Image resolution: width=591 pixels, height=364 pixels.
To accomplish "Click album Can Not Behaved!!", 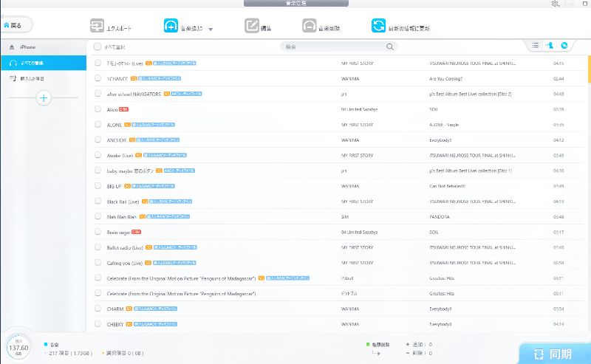I will 448,186.
